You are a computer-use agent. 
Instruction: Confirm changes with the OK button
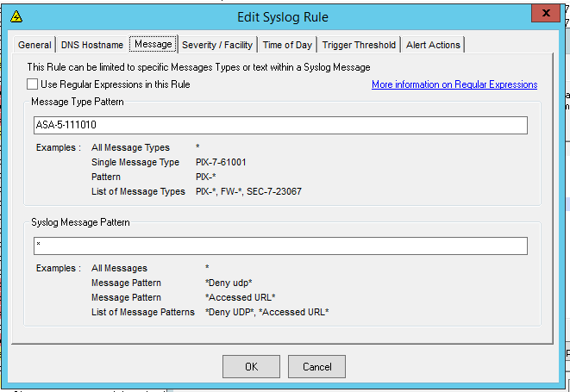tap(251, 366)
